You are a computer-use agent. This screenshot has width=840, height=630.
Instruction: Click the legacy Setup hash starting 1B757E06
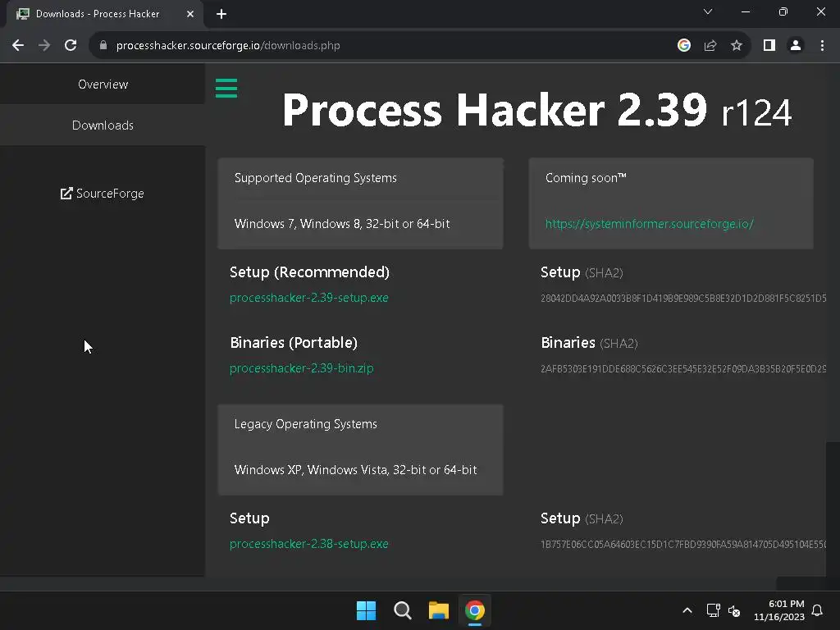[x=683, y=545]
